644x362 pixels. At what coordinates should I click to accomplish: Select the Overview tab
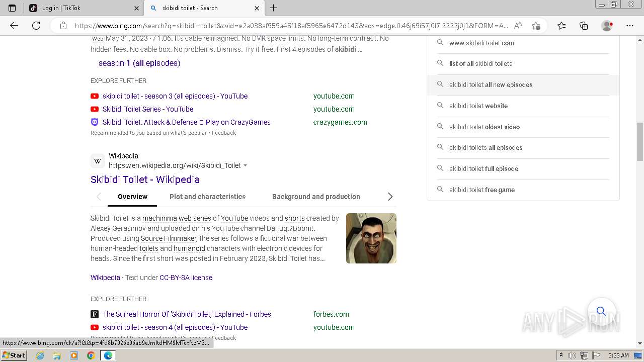point(132,197)
